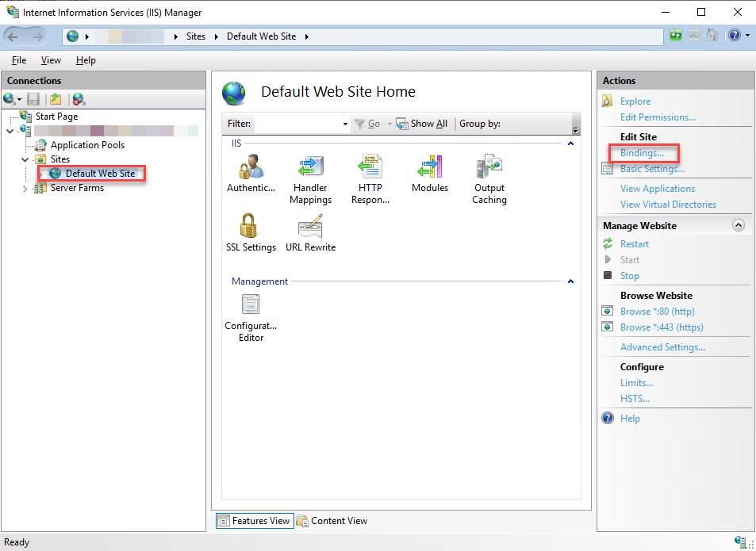Switch to Content View tab
756x551 pixels.
(332, 521)
